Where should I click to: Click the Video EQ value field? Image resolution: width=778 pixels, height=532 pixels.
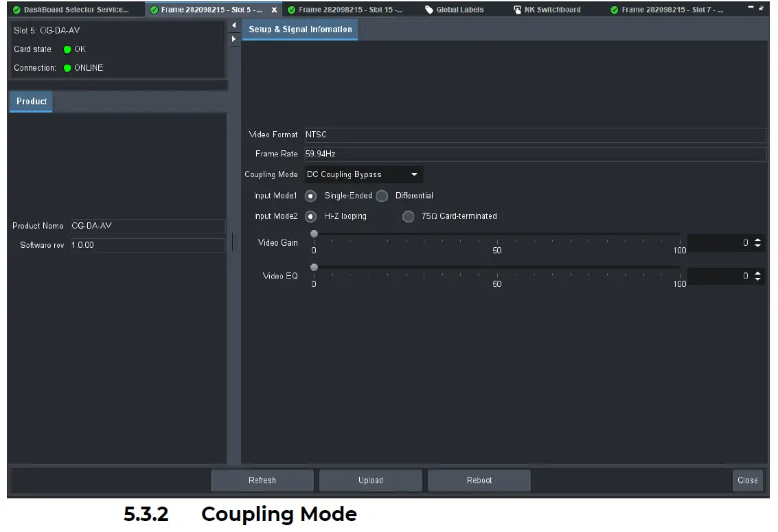click(720, 276)
